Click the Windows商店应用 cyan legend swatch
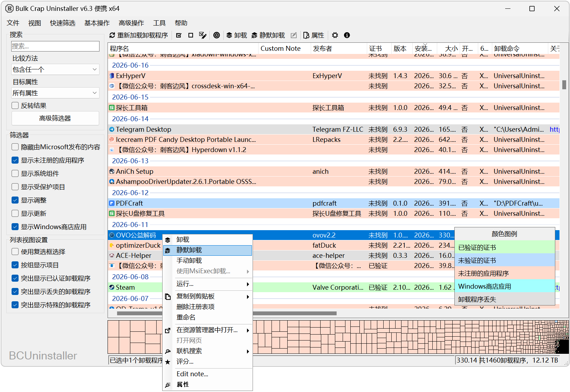This screenshot has width=570, height=392. point(505,287)
